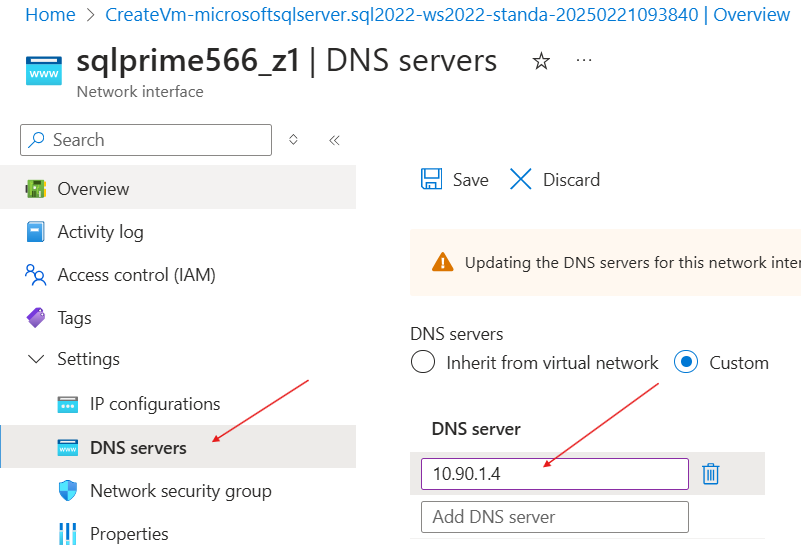The width and height of the screenshot is (801, 553).
Task: Focus the sidebar Search box
Action: (x=146, y=140)
